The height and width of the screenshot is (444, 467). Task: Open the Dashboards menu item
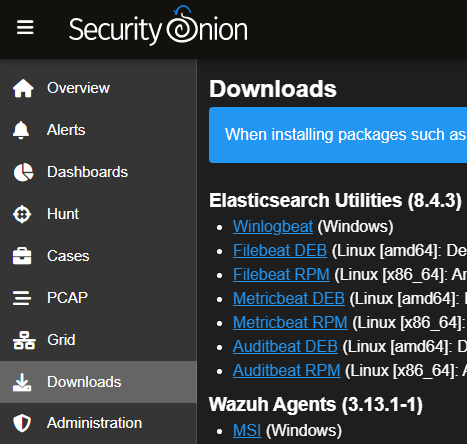(98, 172)
